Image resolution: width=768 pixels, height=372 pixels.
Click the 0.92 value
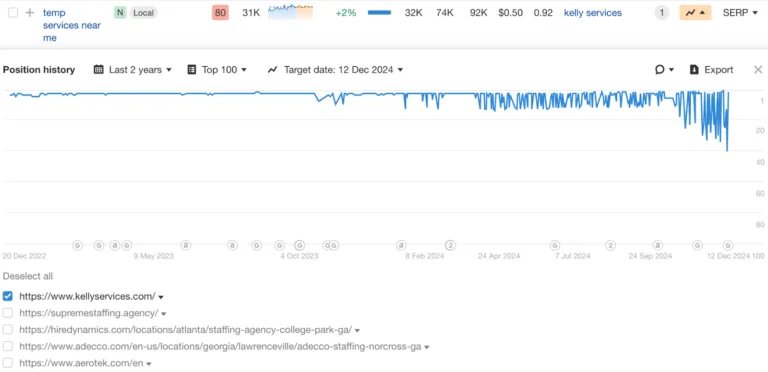pos(543,13)
